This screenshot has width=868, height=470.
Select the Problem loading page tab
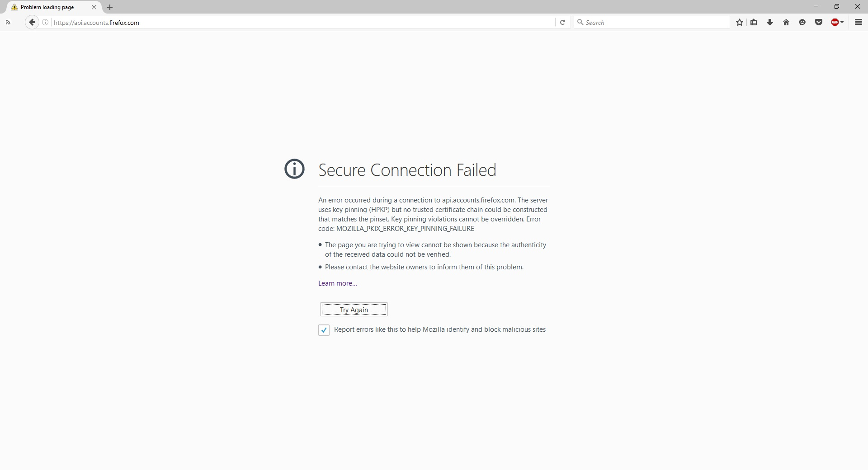point(47,7)
